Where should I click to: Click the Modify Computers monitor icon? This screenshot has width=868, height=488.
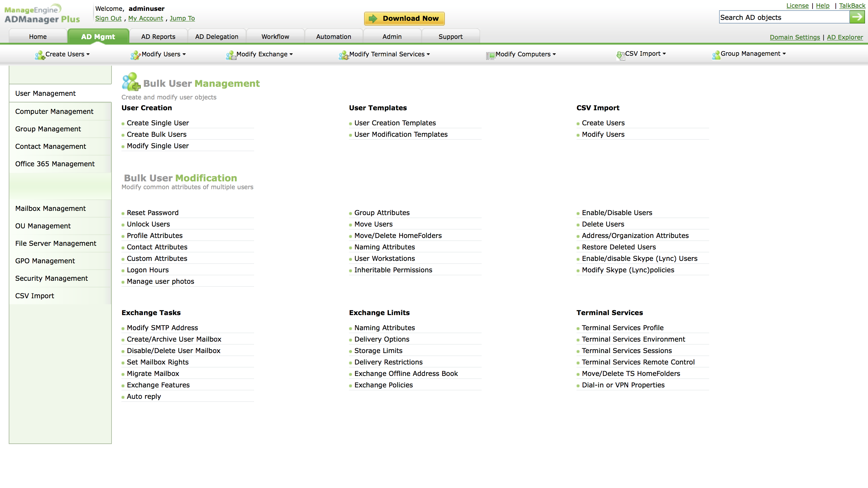pos(490,55)
